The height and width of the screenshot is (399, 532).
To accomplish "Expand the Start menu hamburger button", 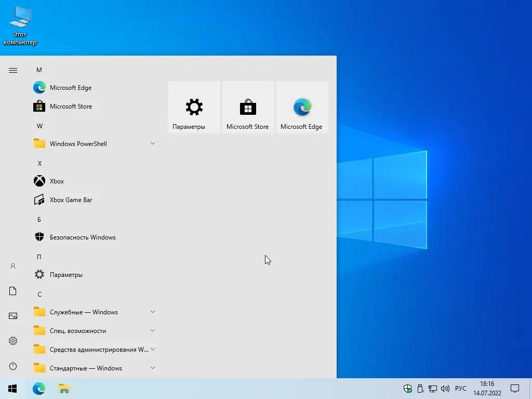I will pyautogui.click(x=13, y=70).
